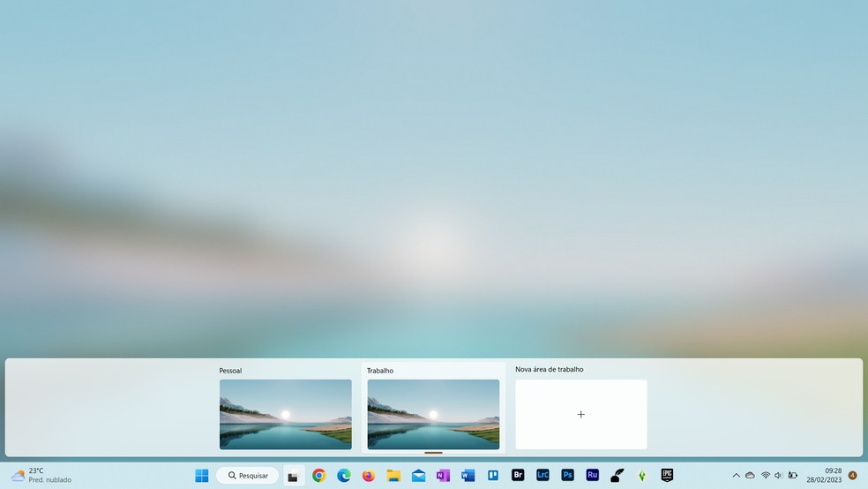Click the Pesquisar search box
This screenshot has width=868, height=489.
248,475
